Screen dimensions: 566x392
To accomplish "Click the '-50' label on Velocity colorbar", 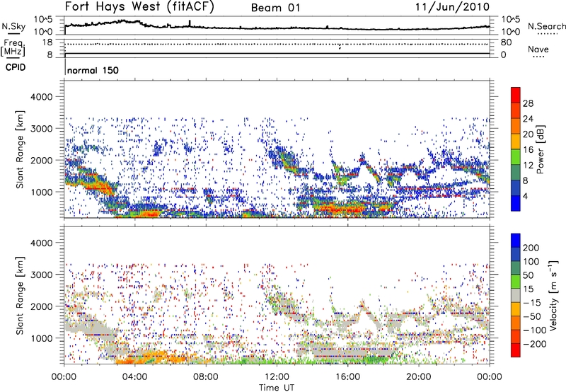I will tap(532, 316).
